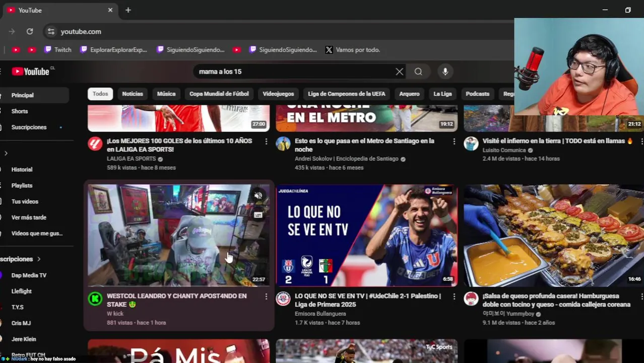Reload the page with refresh icon
Image resolution: width=644 pixels, height=363 pixels.
point(30,31)
